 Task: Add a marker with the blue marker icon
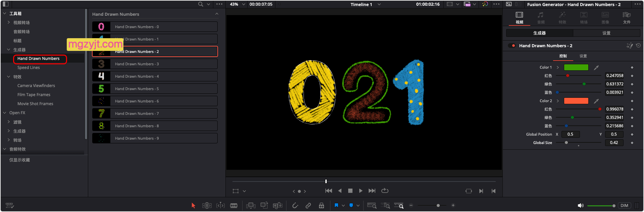(x=351, y=205)
